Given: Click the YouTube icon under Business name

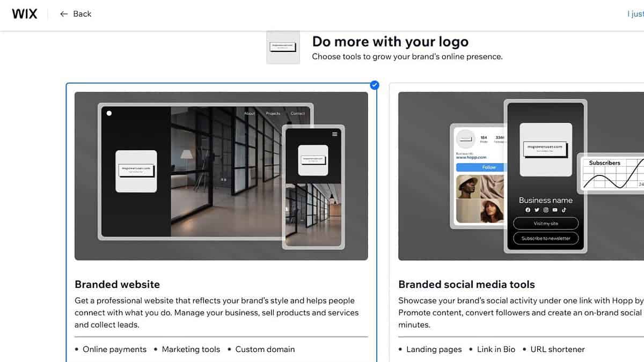Looking at the screenshot, I should coord(555,210).
